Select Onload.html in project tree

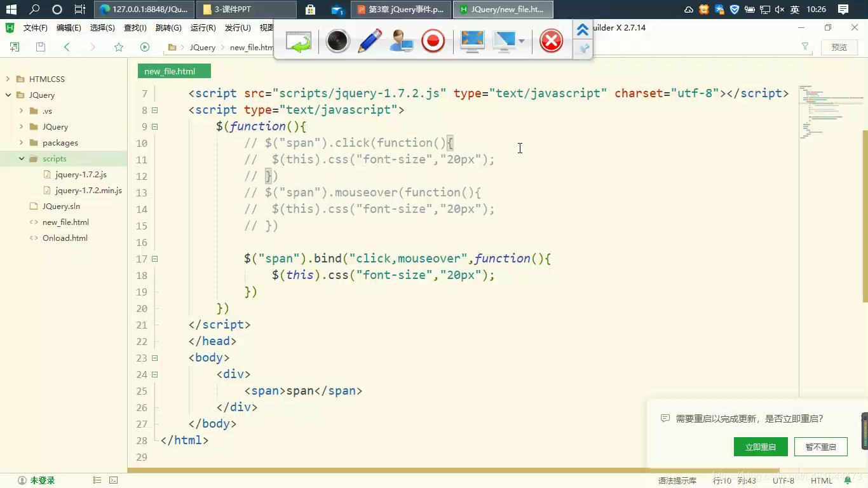click(65, 238)
